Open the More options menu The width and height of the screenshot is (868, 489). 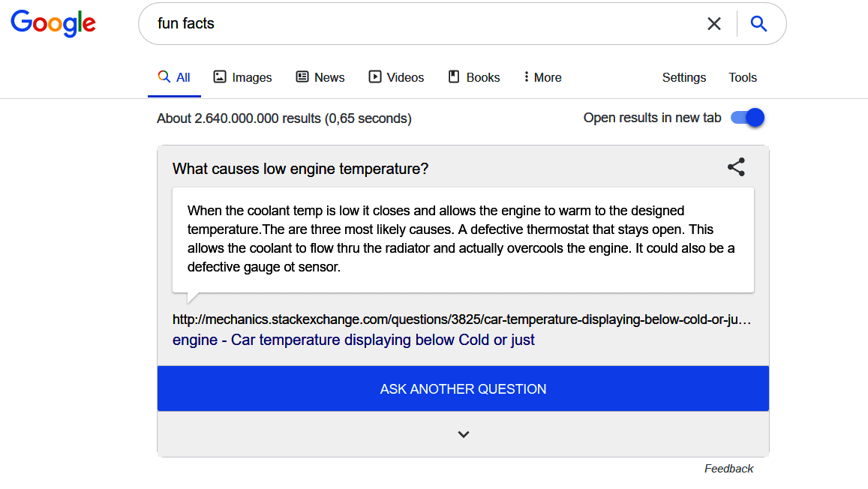[x=542, y=76]
